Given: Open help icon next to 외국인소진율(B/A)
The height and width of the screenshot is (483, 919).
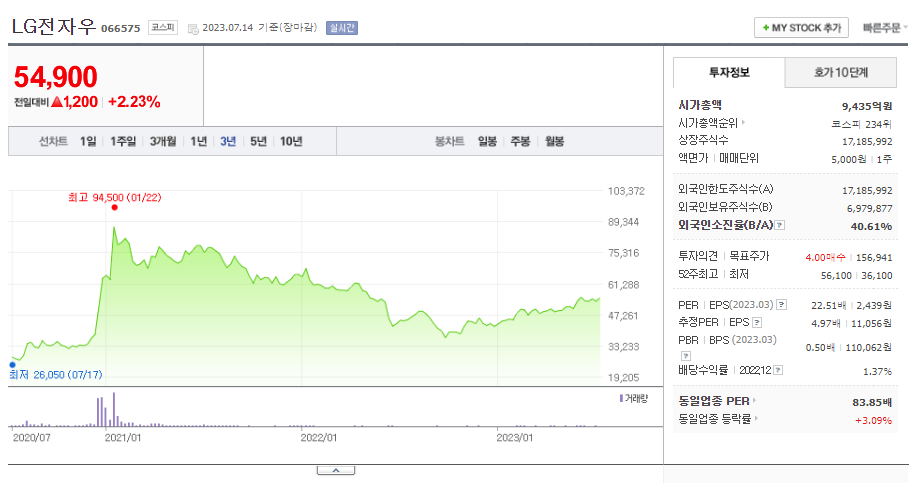Looking at the screenshot, I should point(780,225).
